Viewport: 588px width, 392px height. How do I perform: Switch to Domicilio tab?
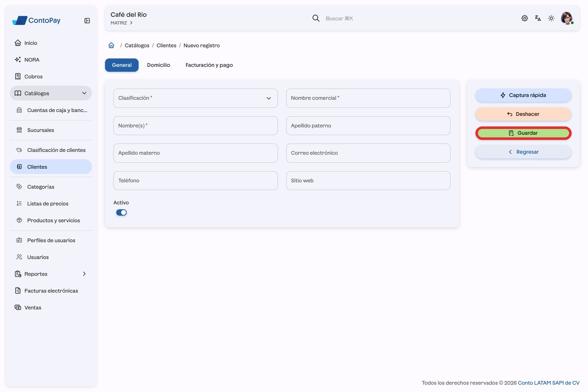point(159,65)
